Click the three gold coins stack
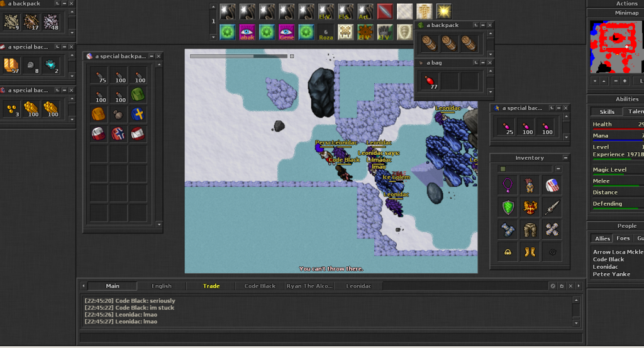This screenshot has height=348, width=644. tap(11, 108)
